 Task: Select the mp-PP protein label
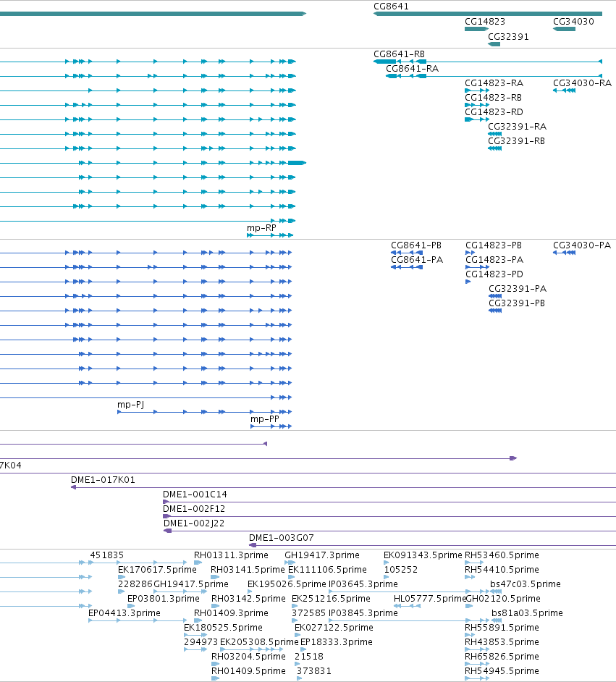click(265, 419)
